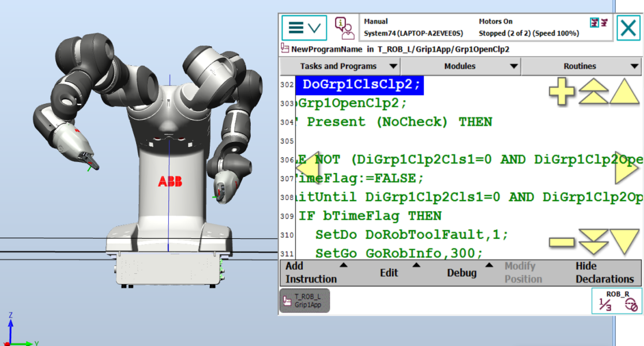
Task: Select the T_ROB_L Grip1App task tab
Action: pos(305,301)
